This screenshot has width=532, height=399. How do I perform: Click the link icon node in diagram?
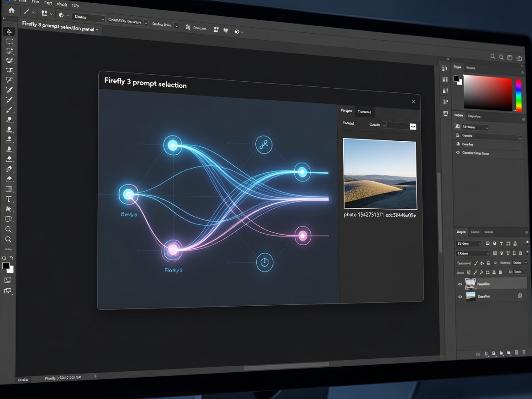pos(264,145)
